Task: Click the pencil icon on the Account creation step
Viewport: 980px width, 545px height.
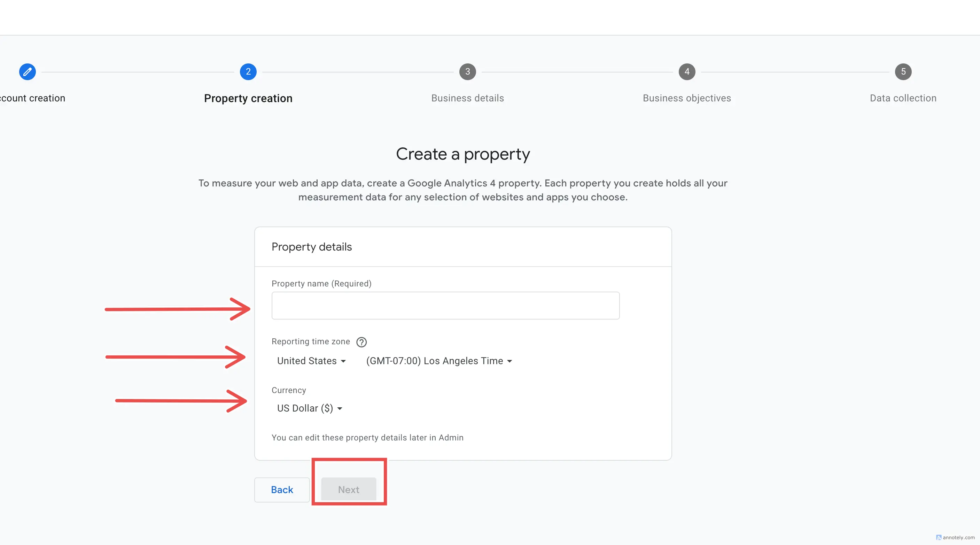Action: click(27, 71)
